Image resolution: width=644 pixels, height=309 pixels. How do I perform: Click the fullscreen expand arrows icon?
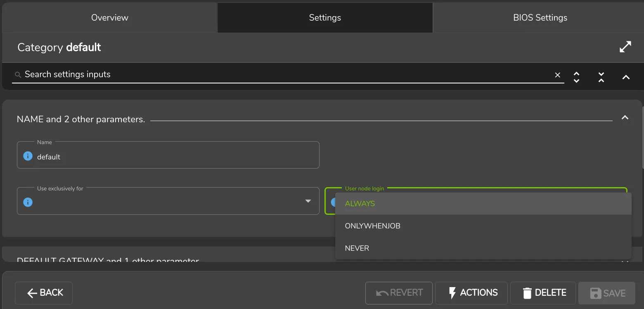pos(625,47)
